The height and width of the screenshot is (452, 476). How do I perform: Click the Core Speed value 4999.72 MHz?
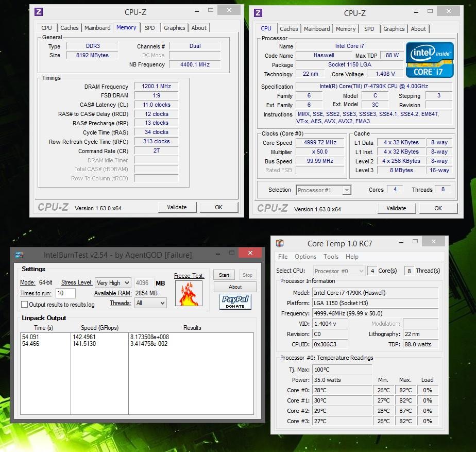[x=320, y=142]
